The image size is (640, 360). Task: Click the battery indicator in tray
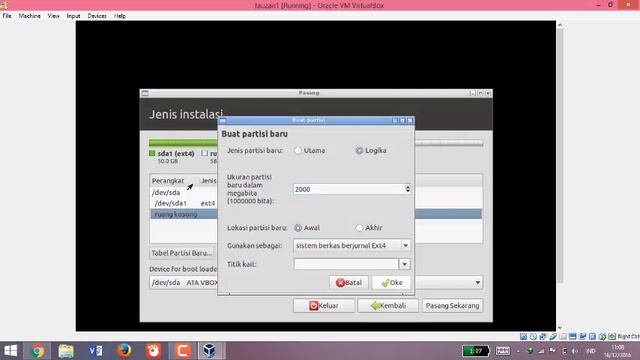pyautogui.click(x=476, y=351)
